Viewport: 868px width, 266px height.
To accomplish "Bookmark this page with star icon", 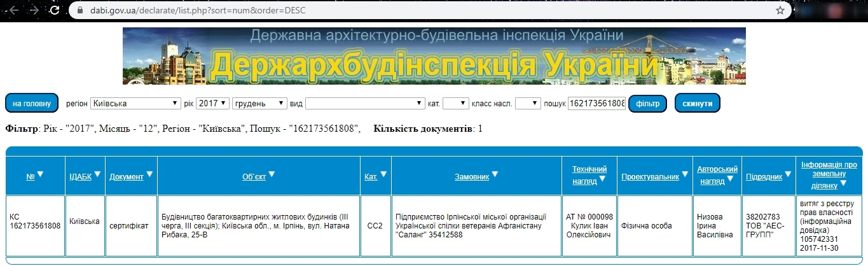I will (780, 10).
